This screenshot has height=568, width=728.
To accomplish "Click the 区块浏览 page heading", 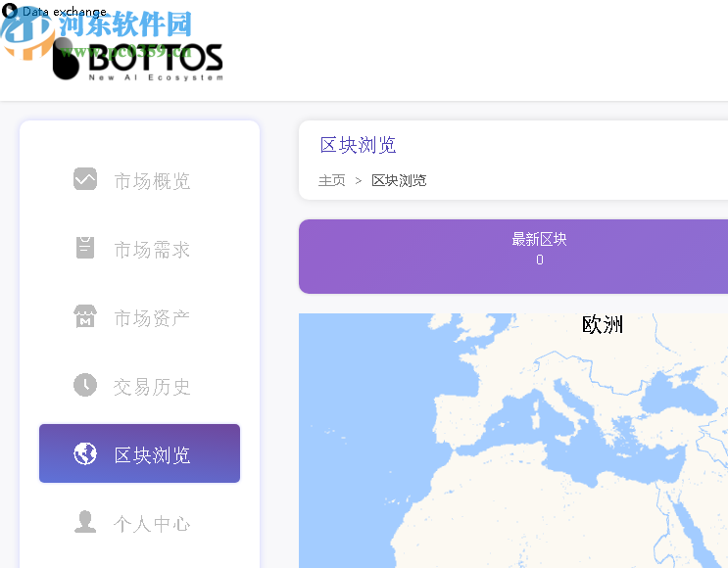I will (358, 145).
